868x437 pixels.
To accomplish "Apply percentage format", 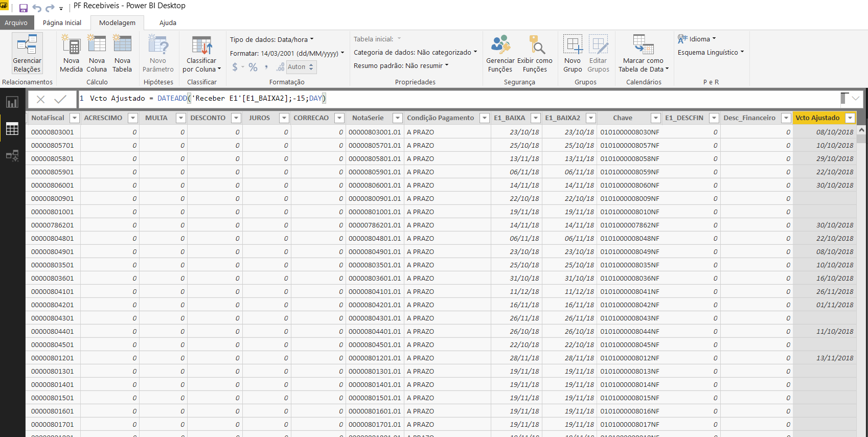I will coord(253,67).
